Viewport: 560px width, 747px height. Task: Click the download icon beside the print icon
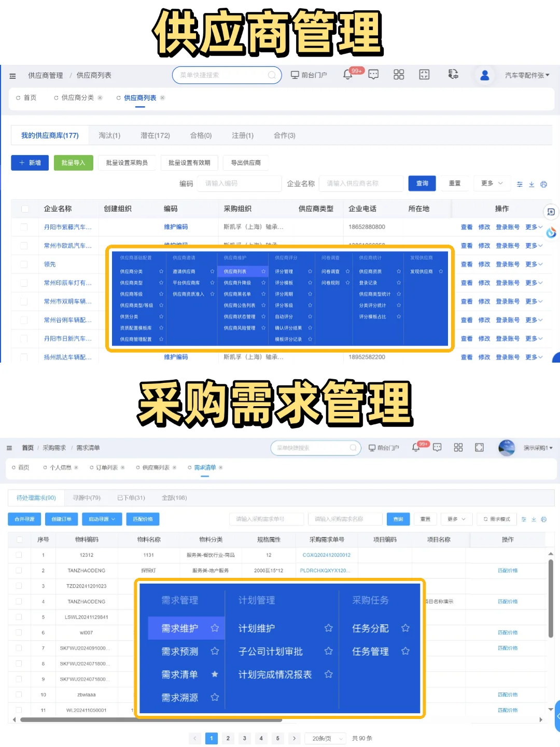pyautogui.click(x=534, y=519)
